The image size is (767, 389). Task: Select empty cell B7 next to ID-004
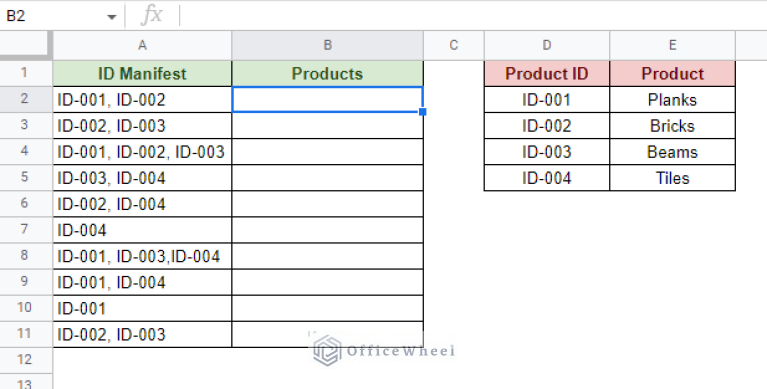click(x=327, y=230)
